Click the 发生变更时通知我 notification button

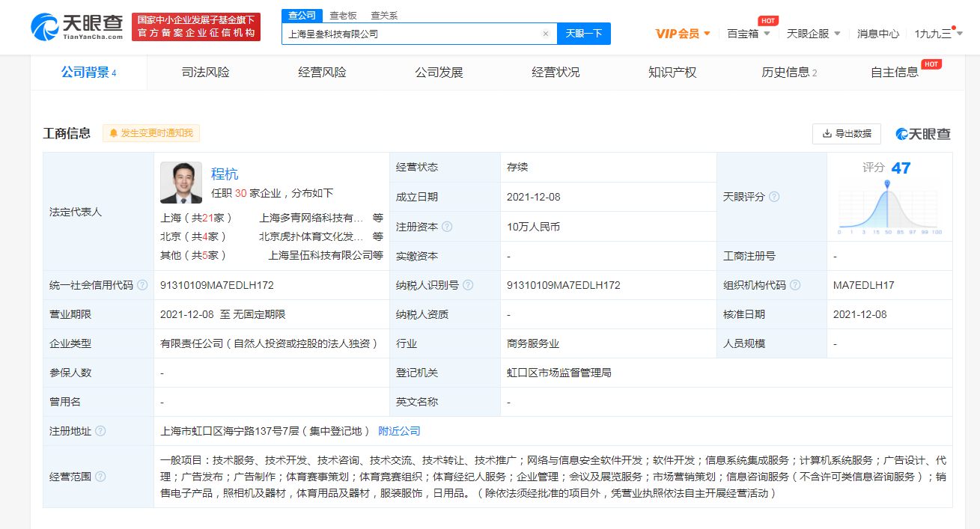tap(151, 133)
